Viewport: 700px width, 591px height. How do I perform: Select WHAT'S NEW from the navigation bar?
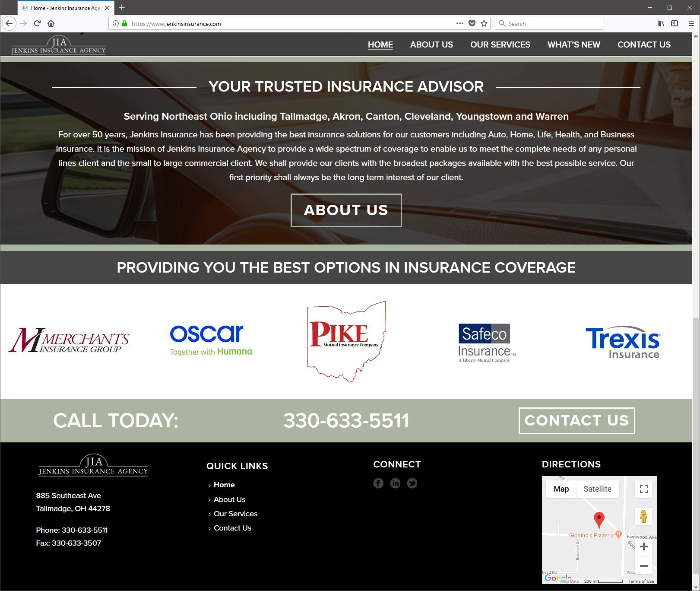tap(573, 44)
